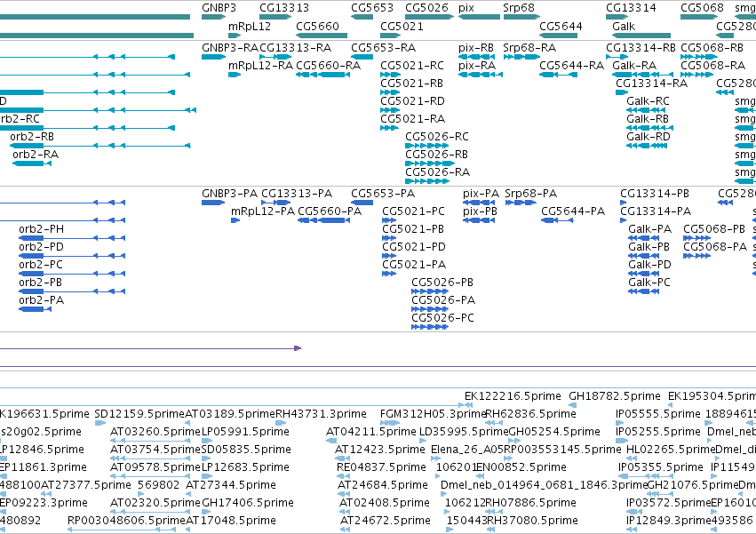Select the pix-RB transcript label

coord(476,48)
